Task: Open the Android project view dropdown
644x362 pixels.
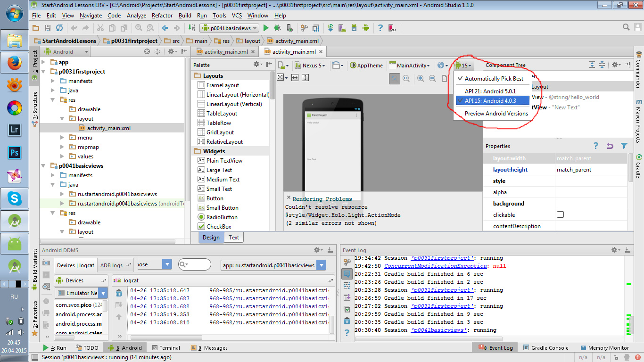Action: [x=66, y=52]
